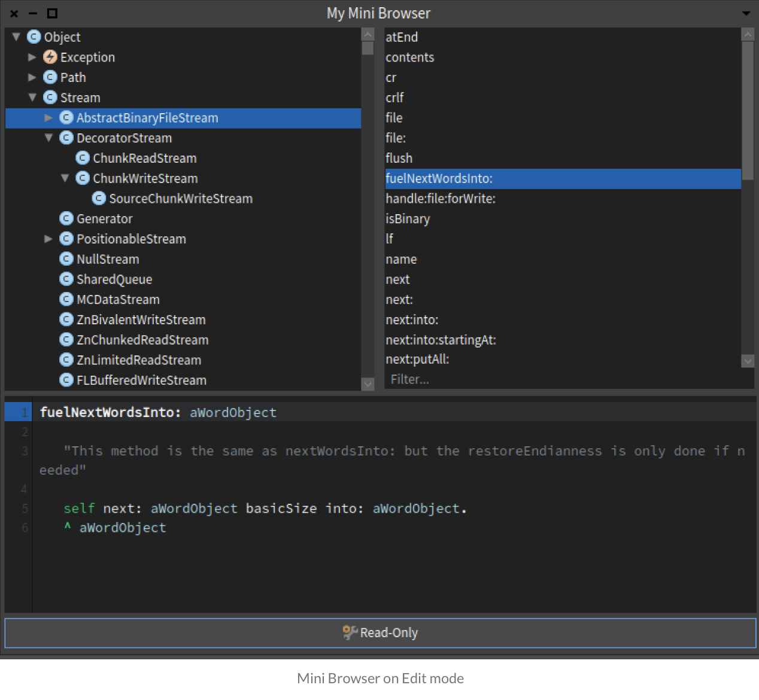The image size is (759, 700).
Task: Select the next: method
Action: tap(563, 299)
